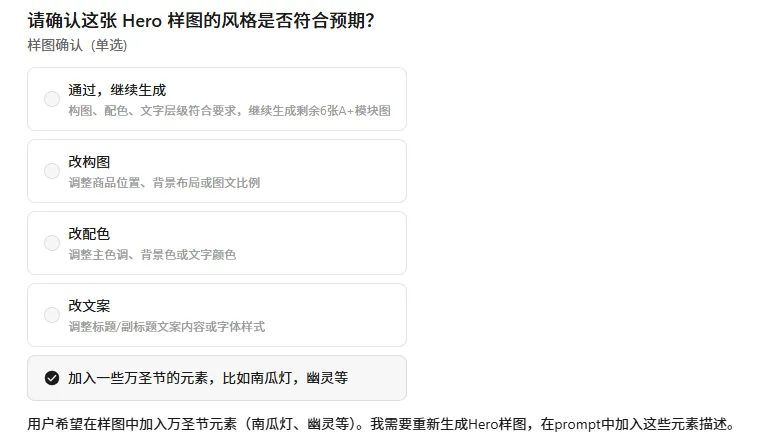The image size is (762, 448).
Task: Pick the 改配色 radio circle
Action: pos(52,243)
